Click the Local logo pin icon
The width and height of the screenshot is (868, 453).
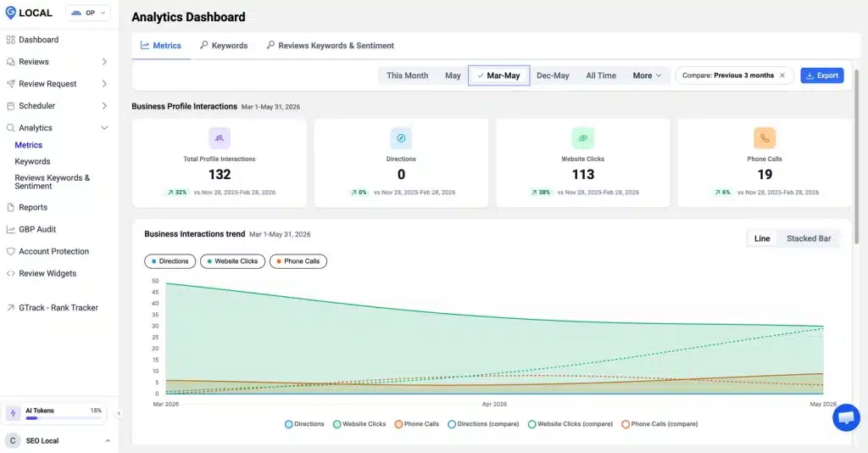[10, 12]
